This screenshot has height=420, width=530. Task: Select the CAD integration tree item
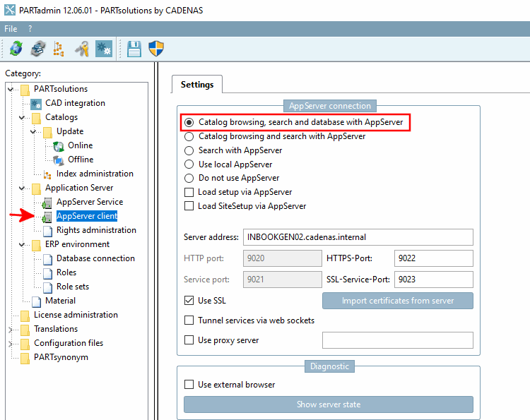tap(75, 103)
